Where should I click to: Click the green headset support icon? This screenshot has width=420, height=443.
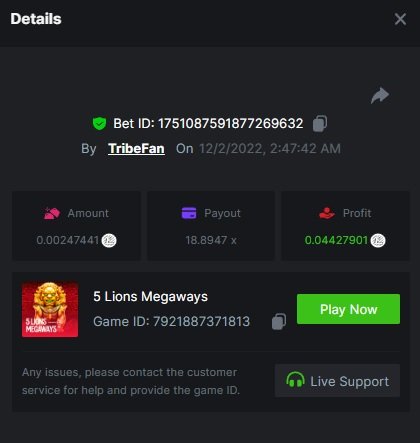[x=295, y=380]
